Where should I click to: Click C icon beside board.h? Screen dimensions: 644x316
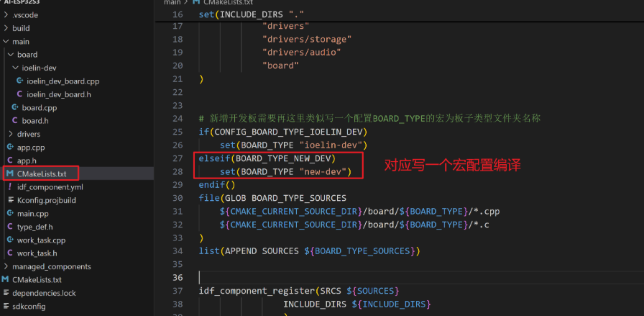pos(15,121)
